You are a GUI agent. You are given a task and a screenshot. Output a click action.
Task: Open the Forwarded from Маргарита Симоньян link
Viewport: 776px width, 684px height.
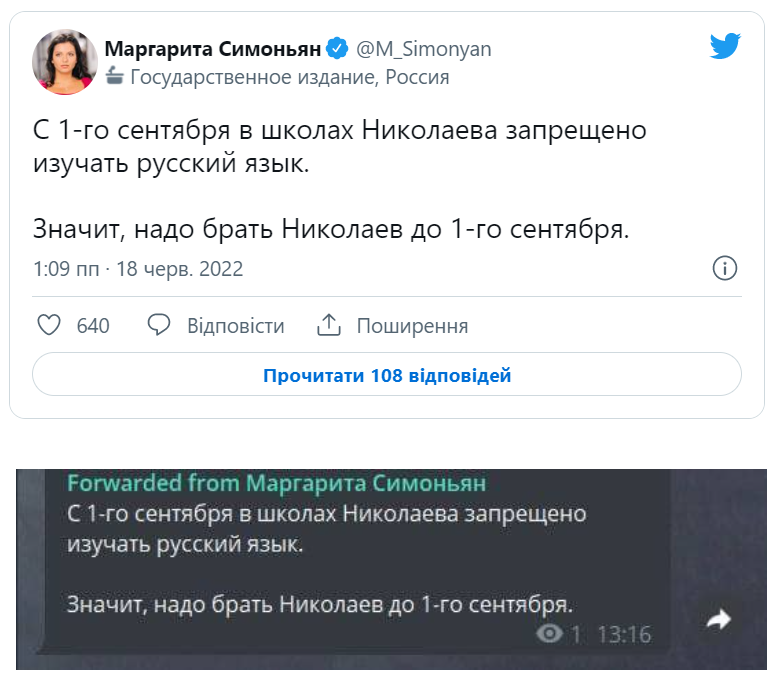pyautogui.click(x=276, y=483)
